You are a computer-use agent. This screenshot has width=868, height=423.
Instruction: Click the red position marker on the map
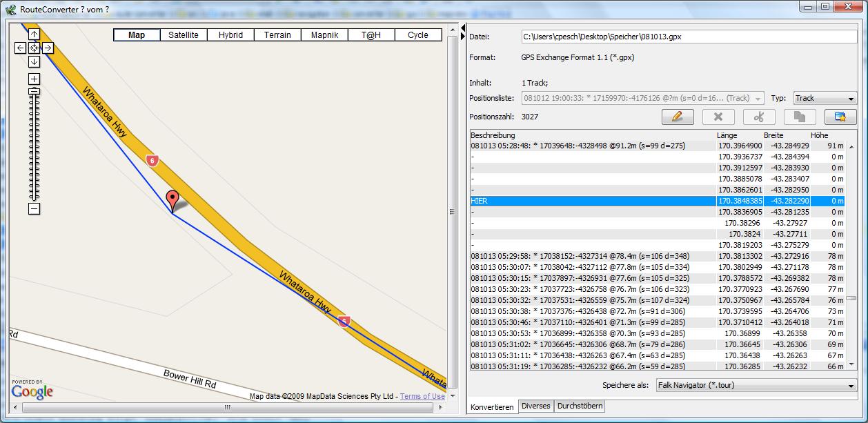click(x=172, y=200)
